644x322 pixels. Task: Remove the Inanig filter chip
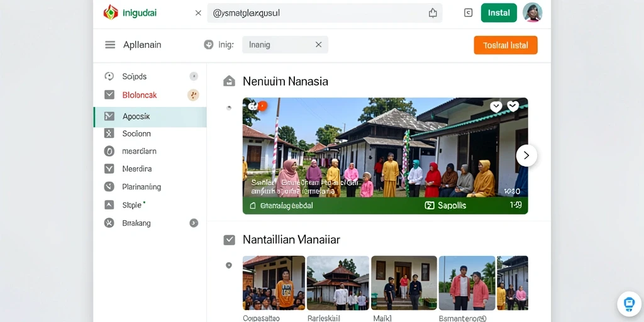point(318,45)
